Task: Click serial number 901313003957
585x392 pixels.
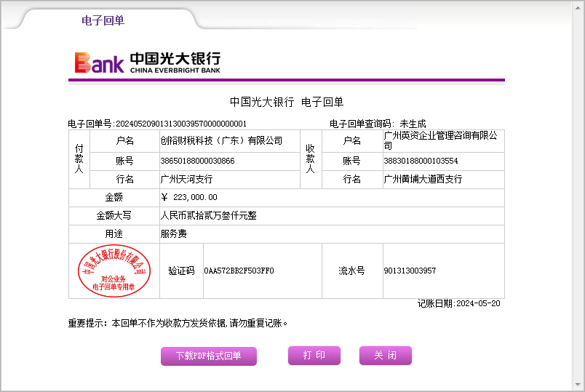Action: coord(410,271)
